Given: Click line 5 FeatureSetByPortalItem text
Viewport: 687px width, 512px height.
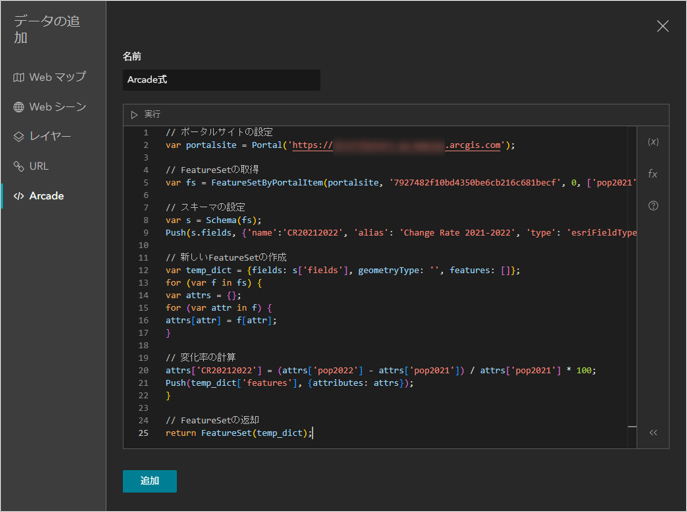Looking at the screenshot, I should coord(267,183).
